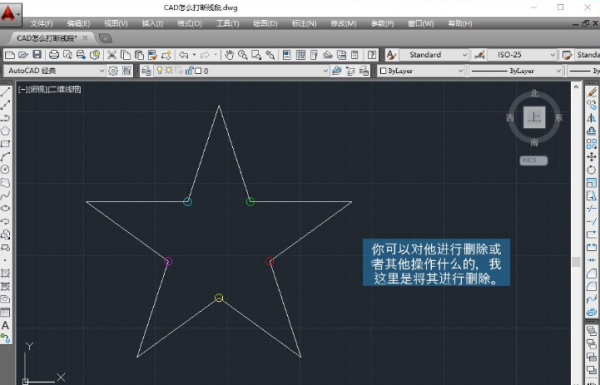Click the Help question mark icon
Viewport: 600px width, 385px height.
tap(372, 55)
